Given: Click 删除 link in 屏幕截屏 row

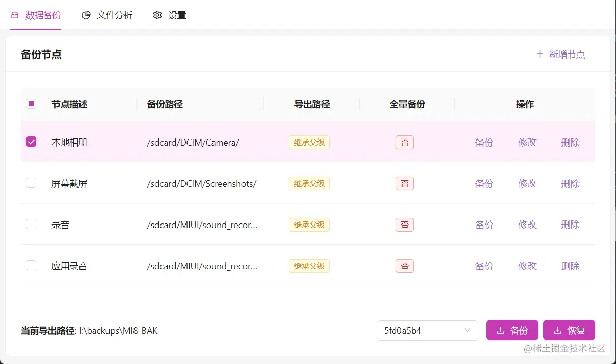Looking at the screenshot, I should pyautogui.click(x=570, y=183).
